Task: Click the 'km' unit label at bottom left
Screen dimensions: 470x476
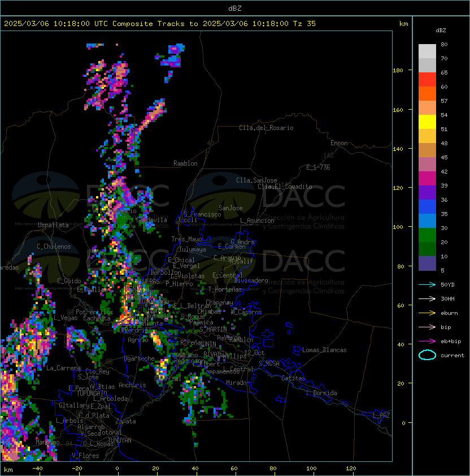Action: 8,470
